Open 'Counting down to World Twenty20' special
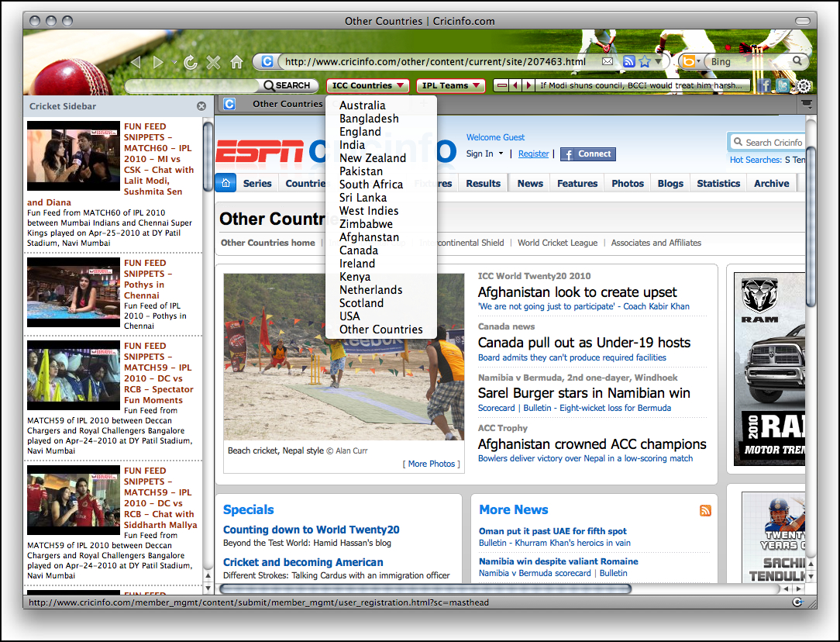 pyautogui.click(x=312, y=530)
